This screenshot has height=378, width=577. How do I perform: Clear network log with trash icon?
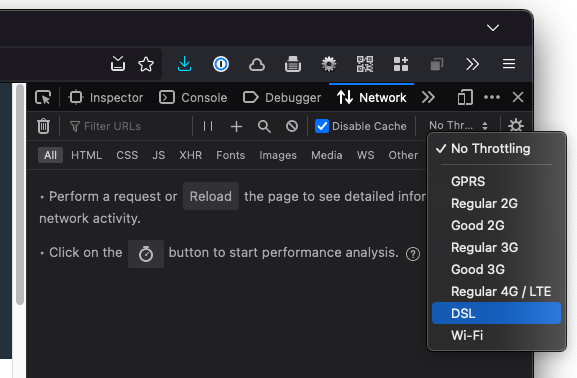(43, 126)
